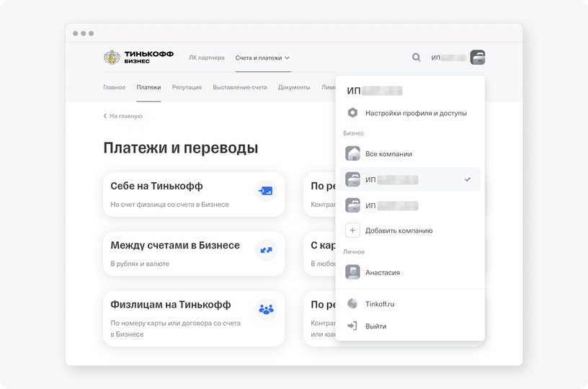Open the Между счетами в Бизнесе card
The width and height of the screenshot is (588, 389).
pyautogui.click(x=194, y=254)
